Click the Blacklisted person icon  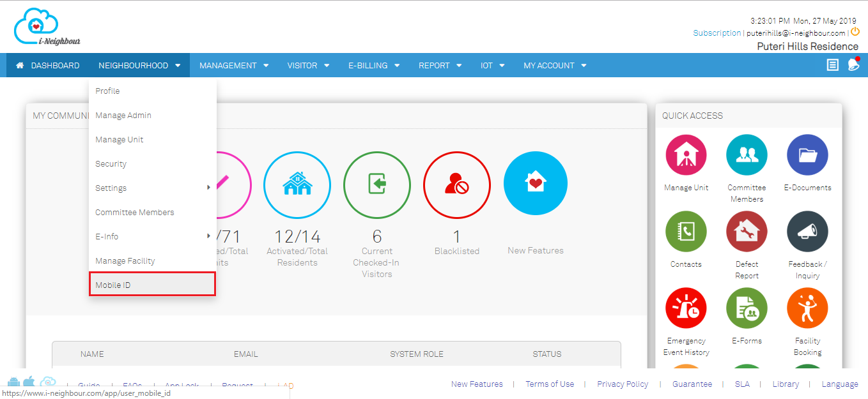457,184
